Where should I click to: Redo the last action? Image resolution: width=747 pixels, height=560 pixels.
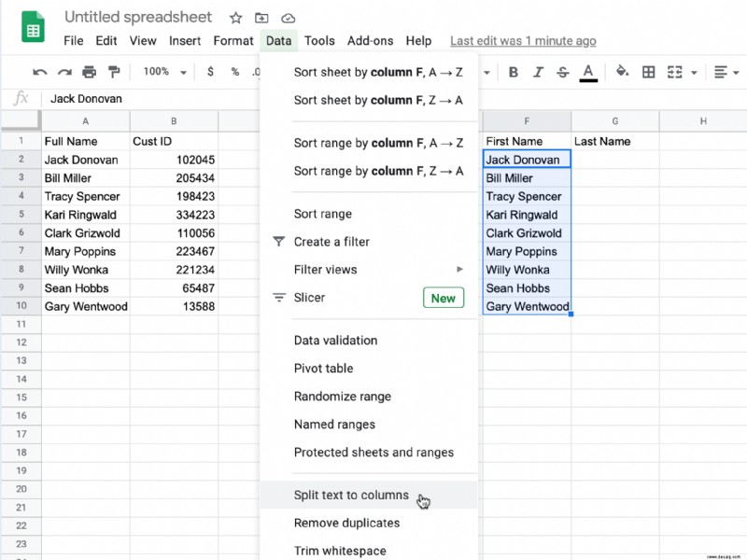(64, 72)
